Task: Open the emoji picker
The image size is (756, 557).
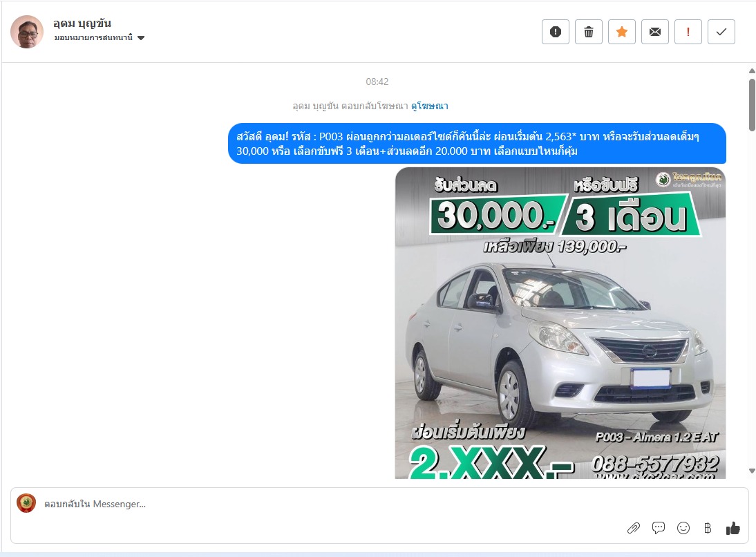Action: coord(683,528)
